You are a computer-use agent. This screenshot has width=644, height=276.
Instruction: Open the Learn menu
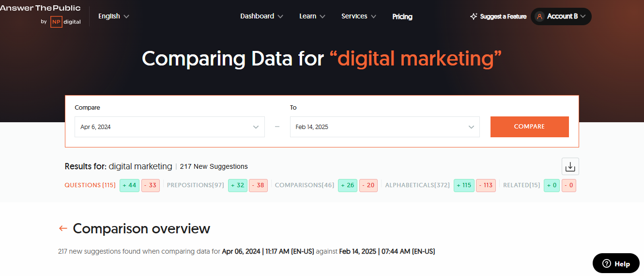[312, 16]
